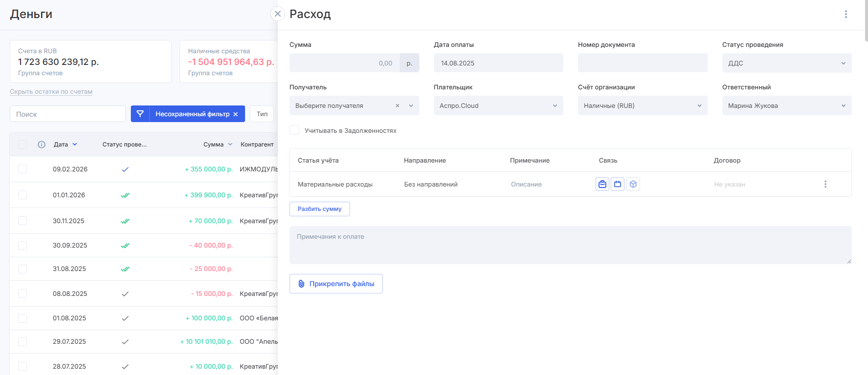868x375 pixels.
Task: Click the status checkmark for 01.08.2025 row
Action: 125,318
